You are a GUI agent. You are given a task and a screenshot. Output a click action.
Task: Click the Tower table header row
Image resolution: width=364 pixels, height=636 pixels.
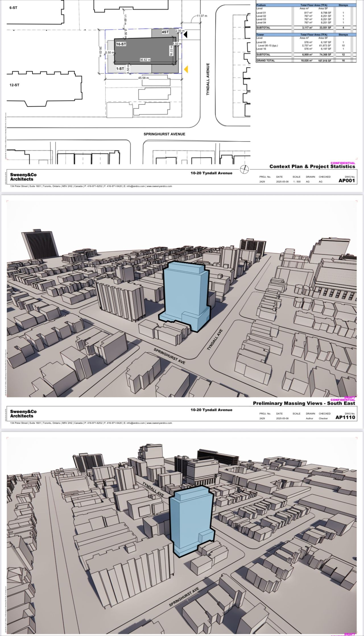[306, 35]
